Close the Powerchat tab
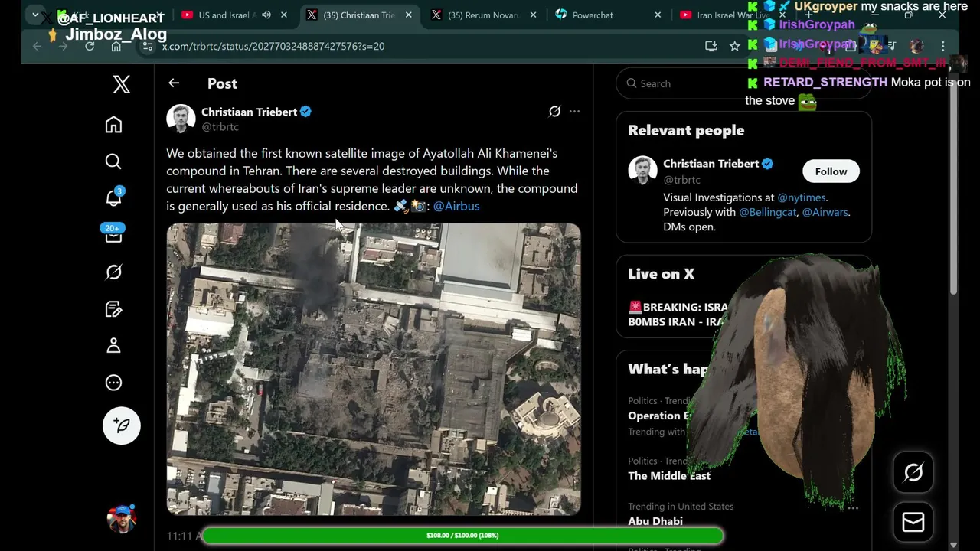Image resolution: width=980 pixels, height=551 pixels. click(658, 15)
